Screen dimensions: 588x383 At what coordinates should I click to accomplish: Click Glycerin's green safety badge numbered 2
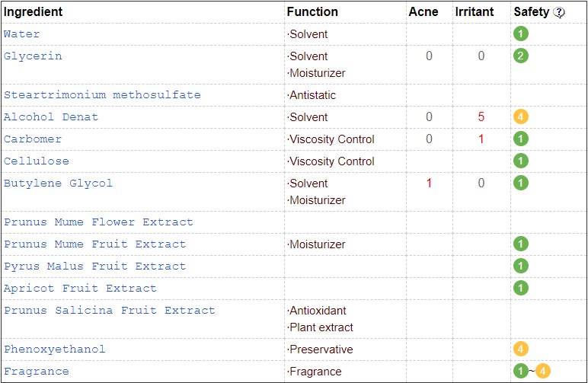[x=521, y=56]
